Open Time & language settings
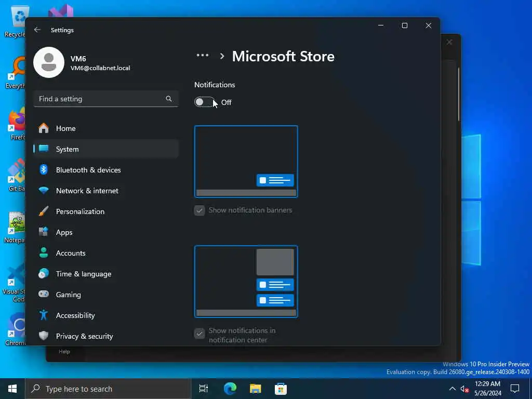This screenshot has height=399, width=532. 106,274
